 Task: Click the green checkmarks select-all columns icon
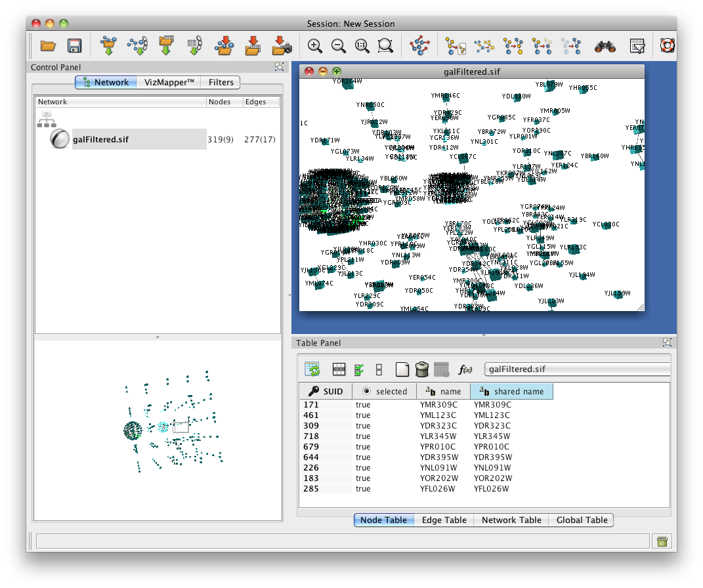click(x=359, y=369)
